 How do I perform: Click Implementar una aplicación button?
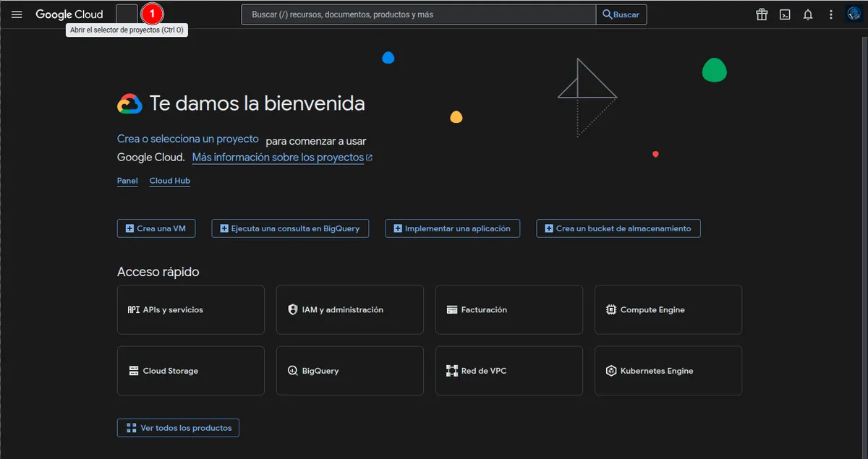[x=453, y=228]
